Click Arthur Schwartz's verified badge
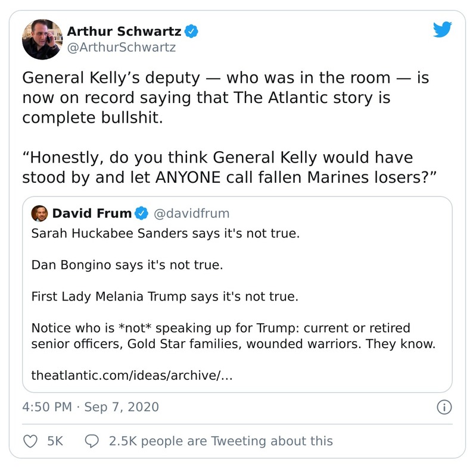This screenshot has width=476, height=469. tap(191, 31)
